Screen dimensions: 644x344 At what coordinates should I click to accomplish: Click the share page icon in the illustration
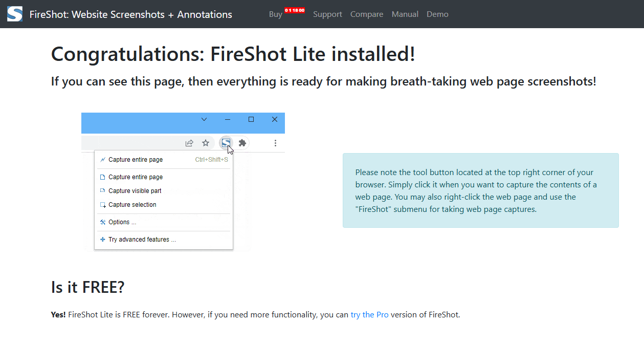click(189, 143)
